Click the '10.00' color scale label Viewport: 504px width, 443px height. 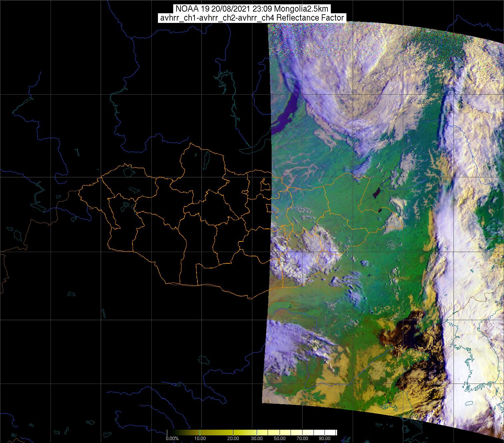200,438
